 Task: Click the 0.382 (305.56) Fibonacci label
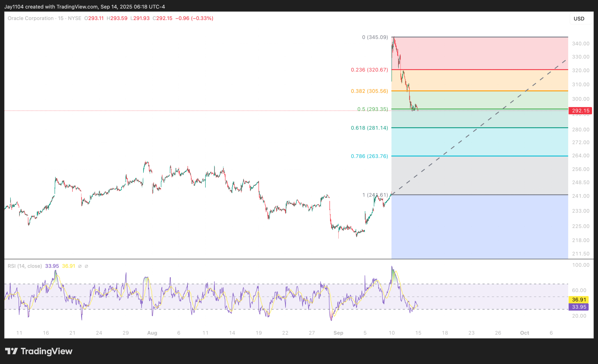point(369,91)
